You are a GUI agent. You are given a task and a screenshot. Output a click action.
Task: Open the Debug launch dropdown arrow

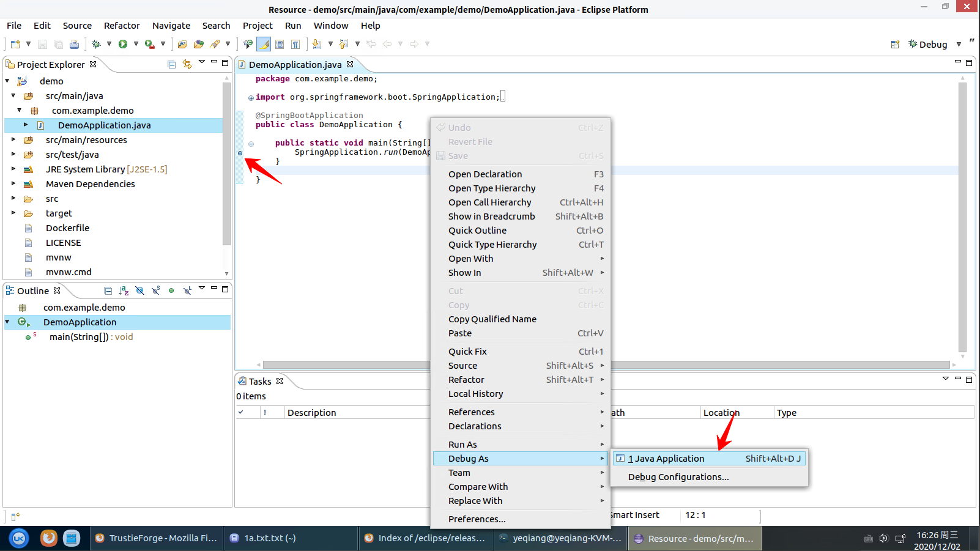(x=109, y=44)
